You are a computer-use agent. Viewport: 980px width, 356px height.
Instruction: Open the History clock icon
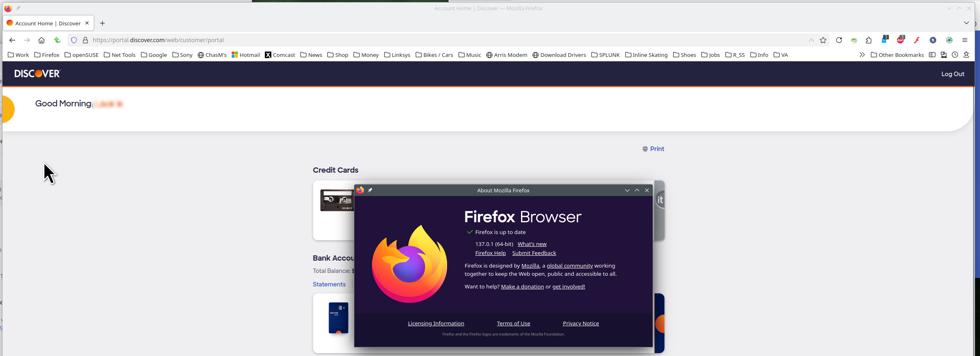click(955, 55)
